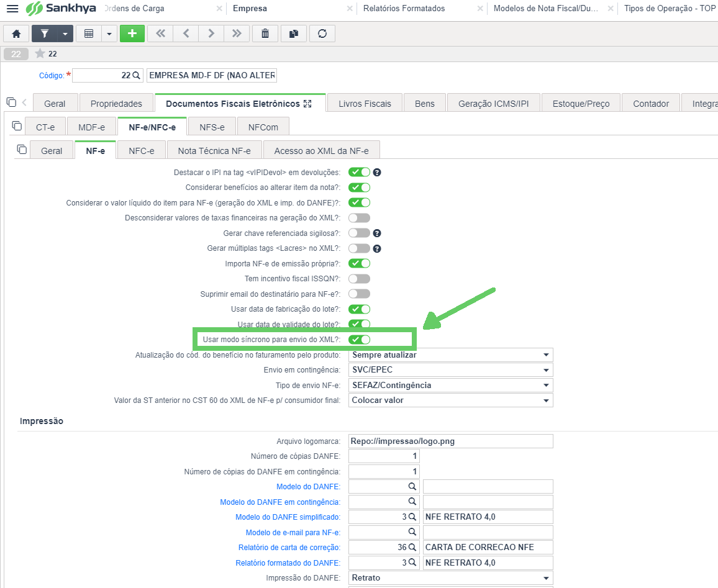Click help icon beside Gerar chave referenciada sigilosa
The width and height of the screenshot is (718, 588).
(377, 233)
